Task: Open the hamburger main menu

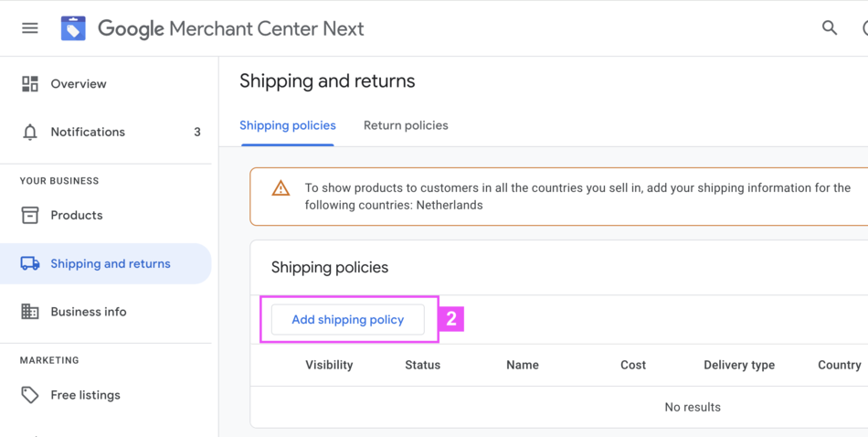Action: point(30,28)
